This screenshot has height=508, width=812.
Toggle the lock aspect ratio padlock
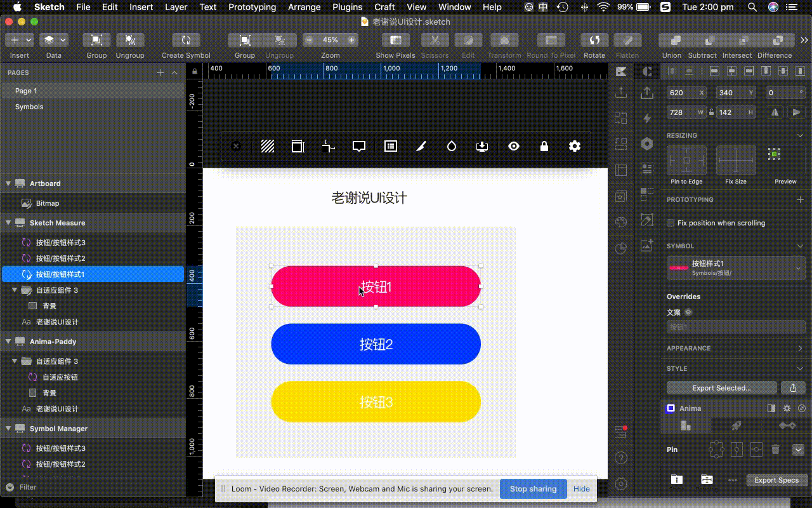click(x=711, y=112)
